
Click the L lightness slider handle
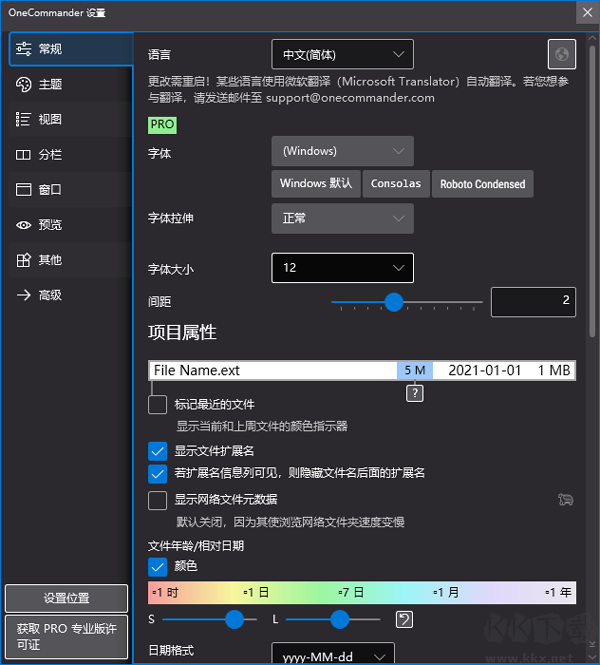[340, 620]
